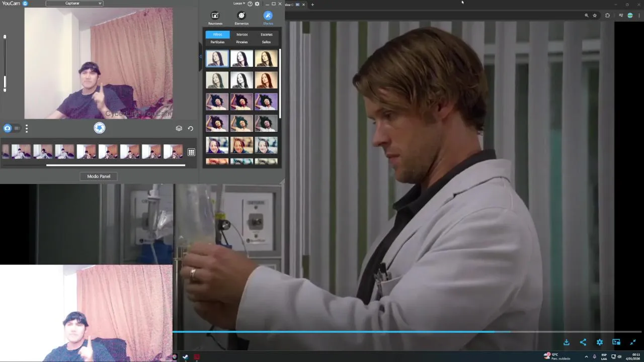The height and width of the screenshot is (362, 644).
Task: Open the volume tray icon
Action: (x=619, y=357)
